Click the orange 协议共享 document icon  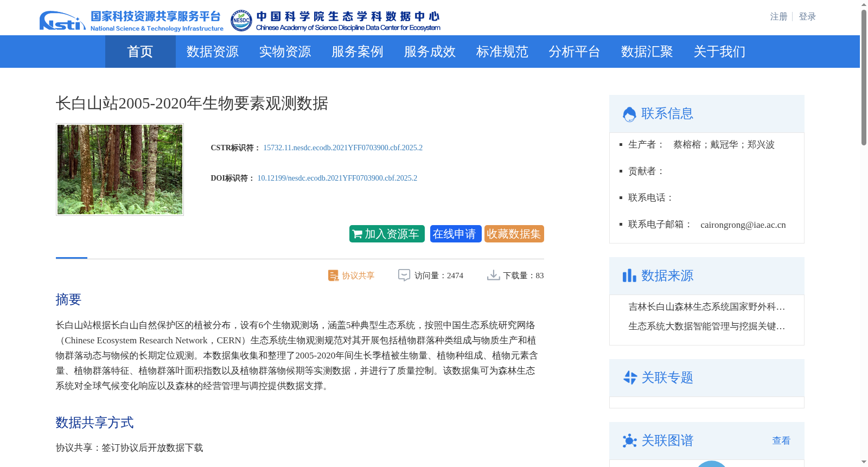[333, 276]
